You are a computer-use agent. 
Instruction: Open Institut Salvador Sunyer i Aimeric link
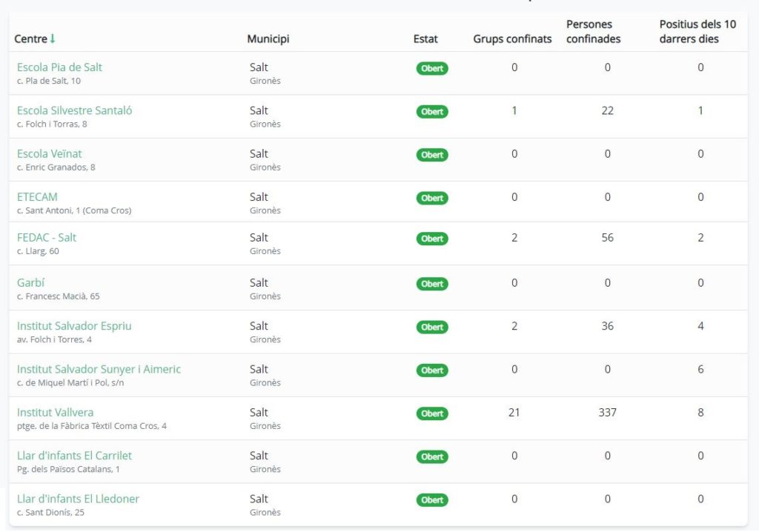[99, 369]
